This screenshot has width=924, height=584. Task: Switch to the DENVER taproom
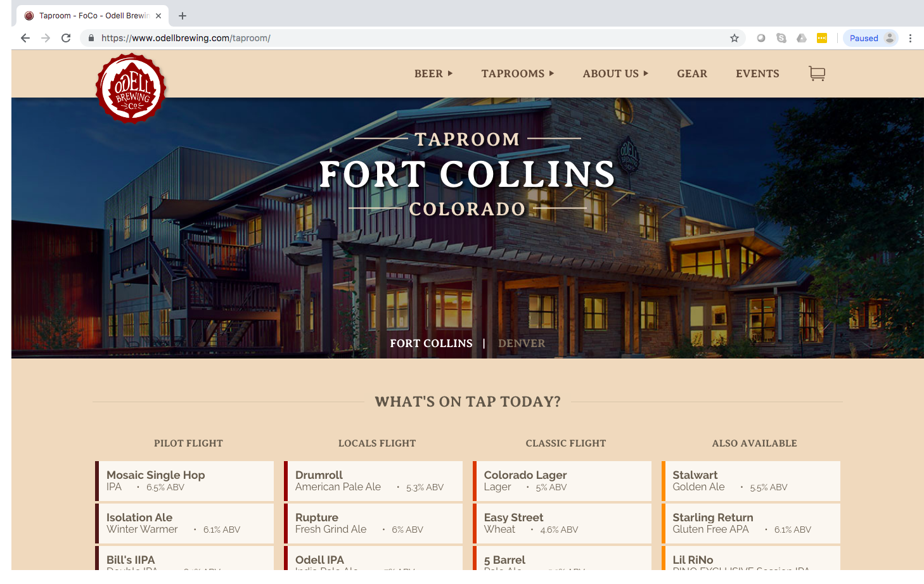522,343
